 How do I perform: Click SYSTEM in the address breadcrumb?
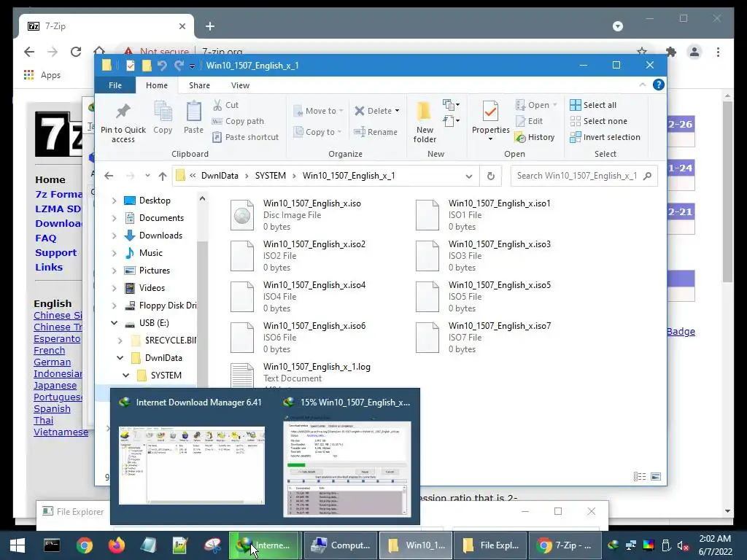click(x=270, y=176)
